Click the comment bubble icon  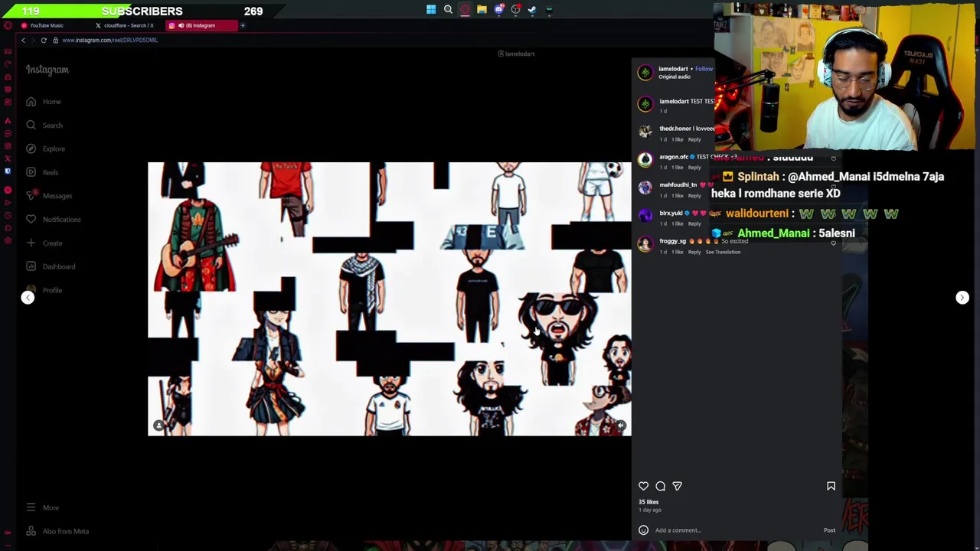point(660,486)
